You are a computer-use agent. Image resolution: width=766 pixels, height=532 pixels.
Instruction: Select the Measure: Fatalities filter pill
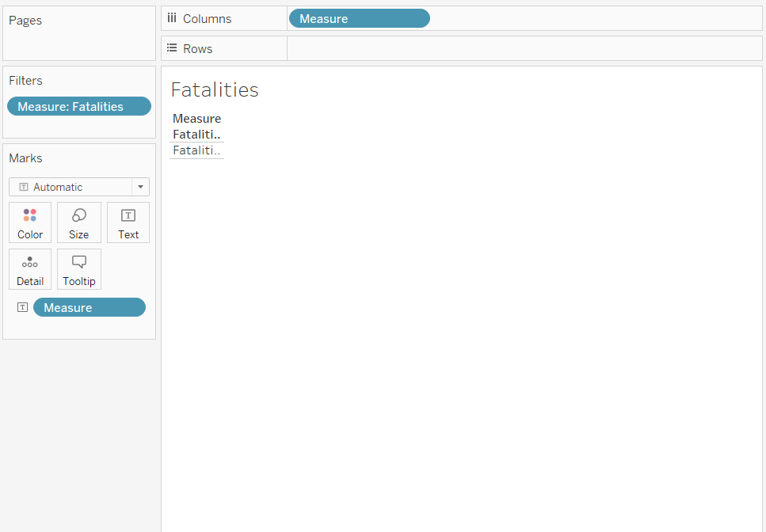78,106
